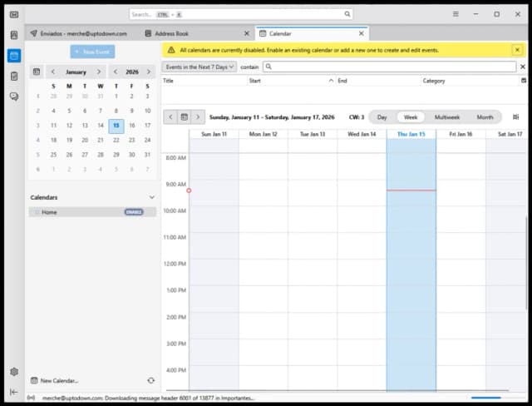The width and height of the screenshot is (532, 406).
Task: Go to the previous week in calendar view
Action: click(170, 117)
